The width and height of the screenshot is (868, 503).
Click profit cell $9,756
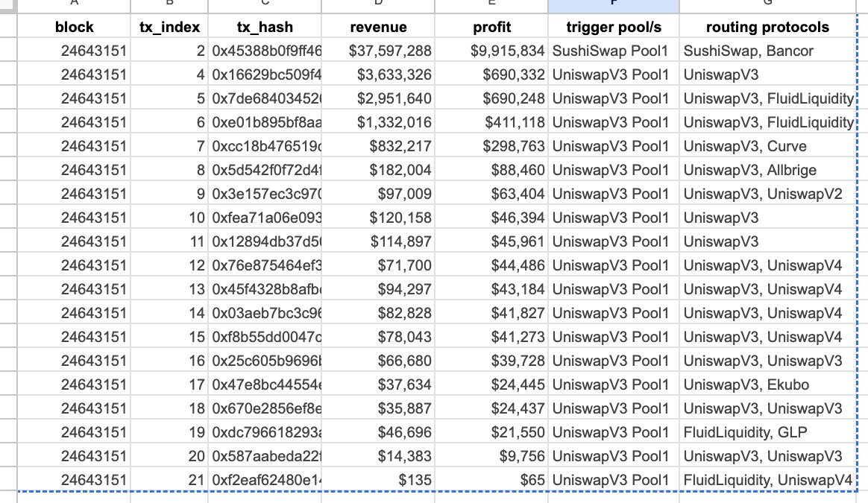click(x=491, y=455)
